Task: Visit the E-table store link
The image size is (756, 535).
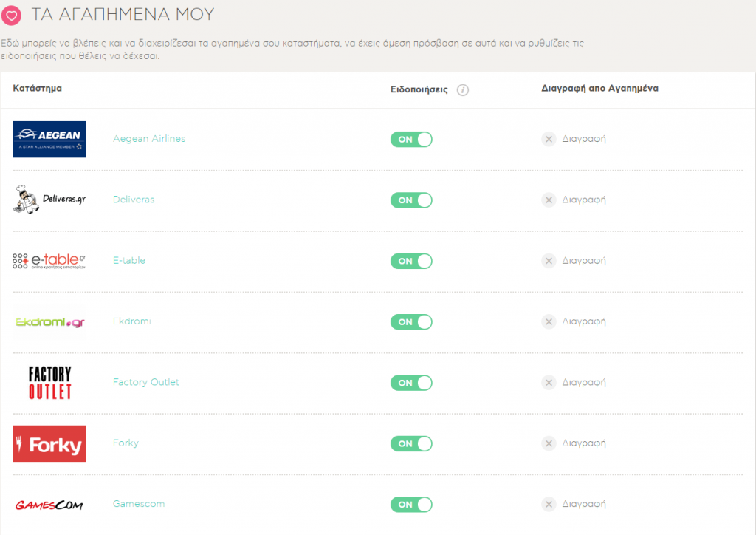Action: point(129,260)
